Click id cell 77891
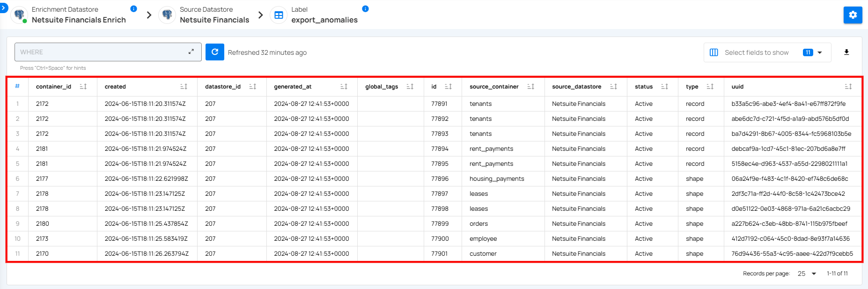The image size is (868, 289). click(x=439, y=104)
